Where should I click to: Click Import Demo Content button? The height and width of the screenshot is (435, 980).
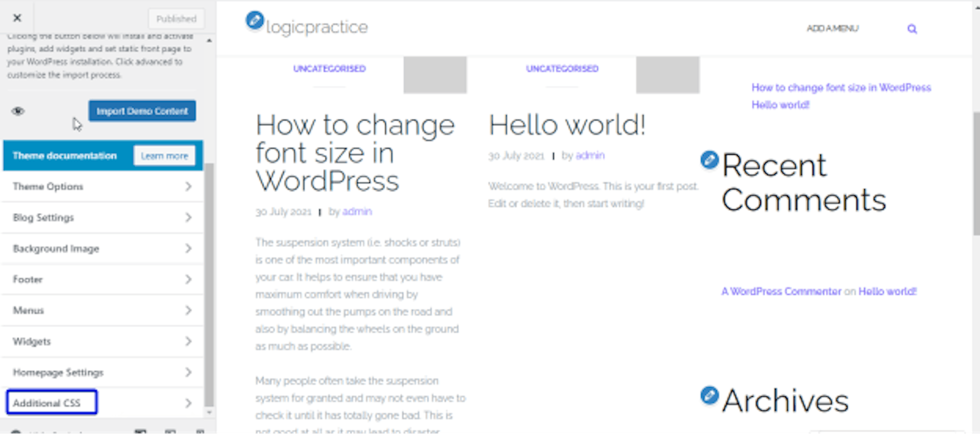pos(142,111)
